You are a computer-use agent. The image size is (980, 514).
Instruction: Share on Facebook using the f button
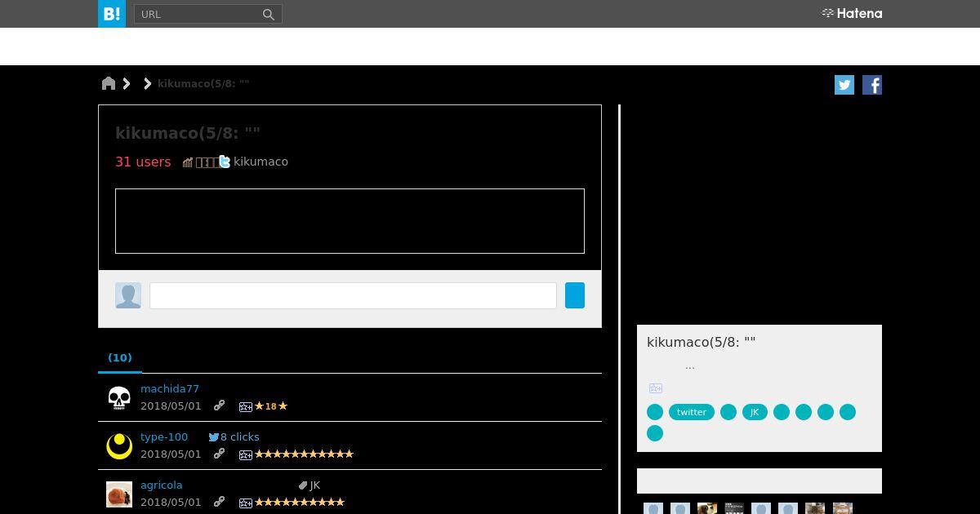click(872, 85)
